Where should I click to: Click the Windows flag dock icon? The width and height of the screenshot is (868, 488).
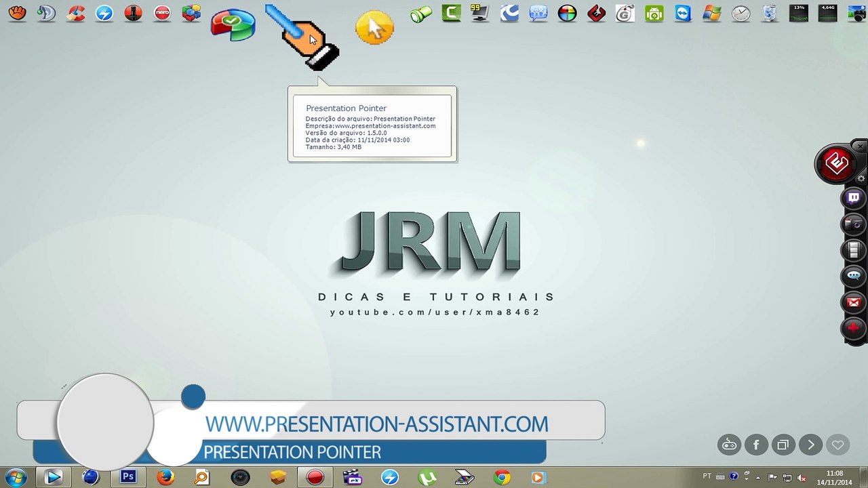[x=712, y=13]
